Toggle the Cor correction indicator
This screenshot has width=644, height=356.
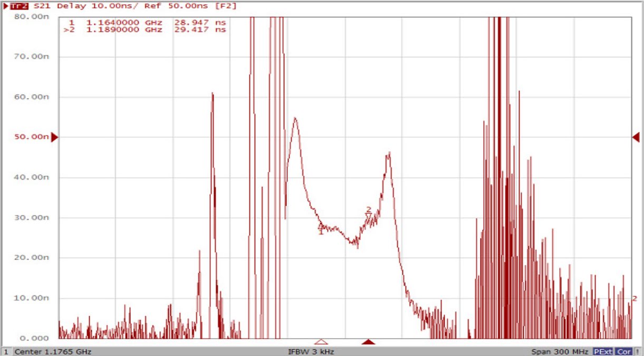point(624,351)
